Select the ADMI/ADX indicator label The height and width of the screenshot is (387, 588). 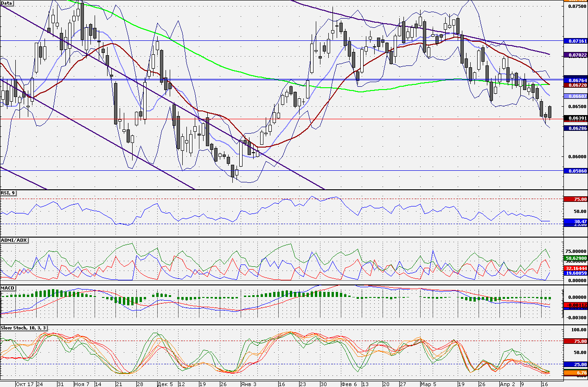(14, 240)
